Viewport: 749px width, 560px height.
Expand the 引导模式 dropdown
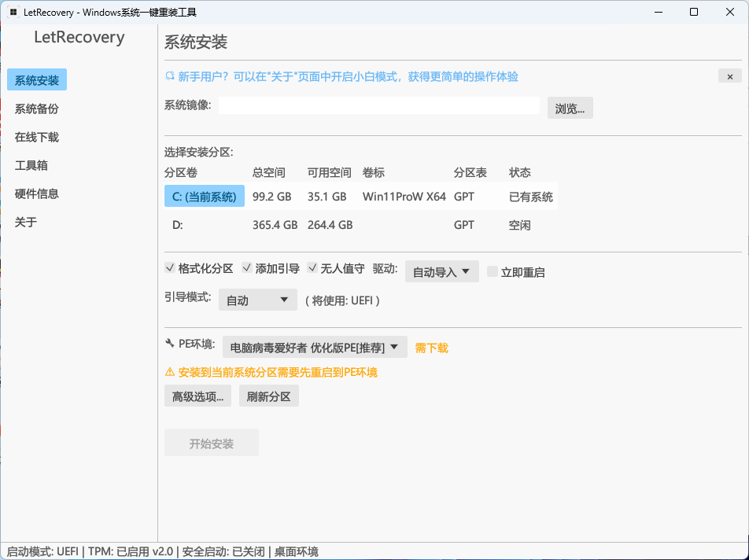click(x=257, y=300)
